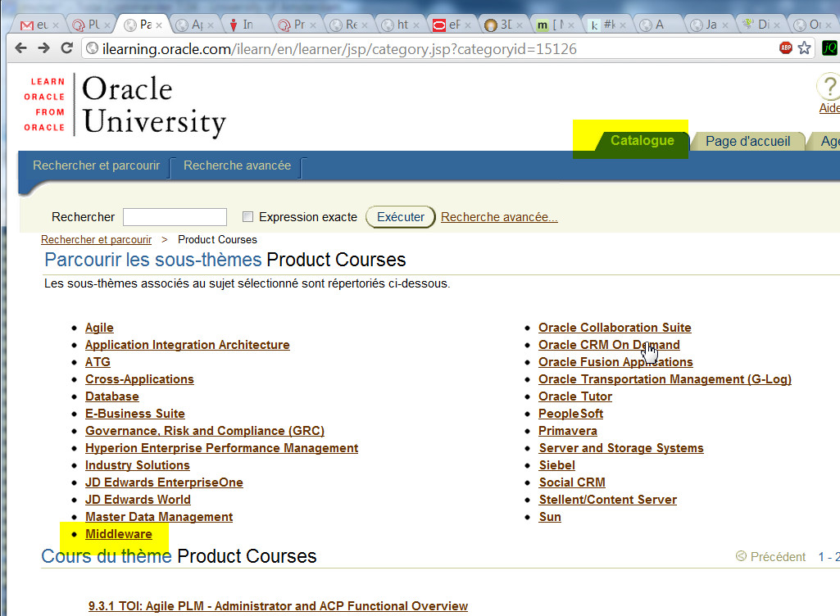Screen dimensions: 840x616
Task: Open the Agile sub-theme link
Action: pos(99,328)
